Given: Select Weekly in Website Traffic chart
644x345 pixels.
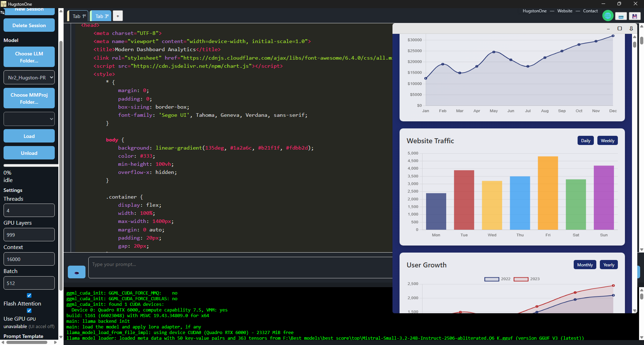Looking at the screenshot, I should click(x=607, y=140).
